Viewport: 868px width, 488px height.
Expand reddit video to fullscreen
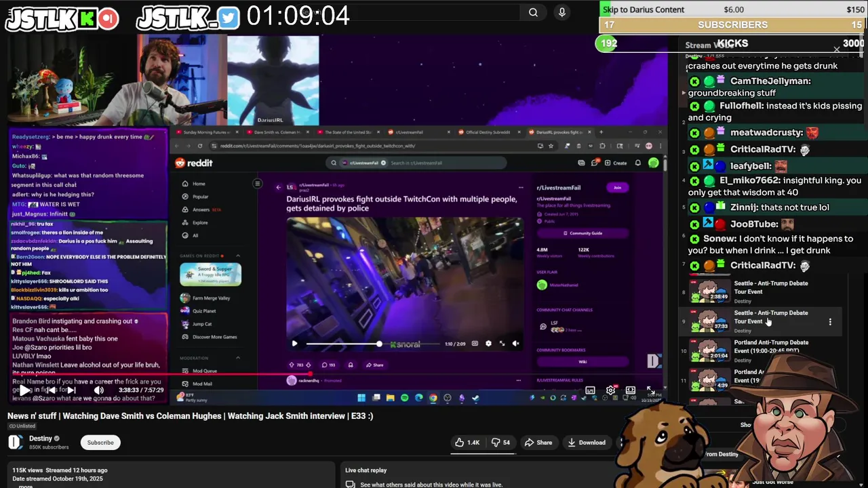[x=502, y=344]
